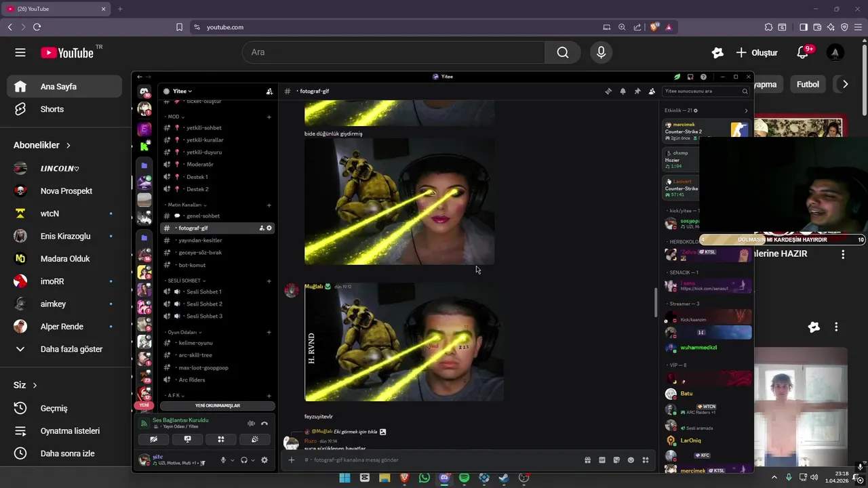Click the green leaf icon in Discord title bar

pyautogui.click(x=677, y=77)
